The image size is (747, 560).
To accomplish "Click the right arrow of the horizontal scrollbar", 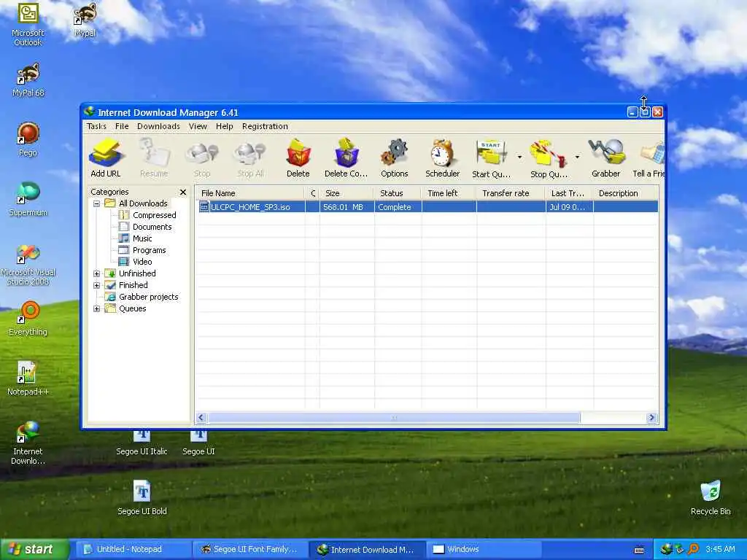I will coord(651,418).
